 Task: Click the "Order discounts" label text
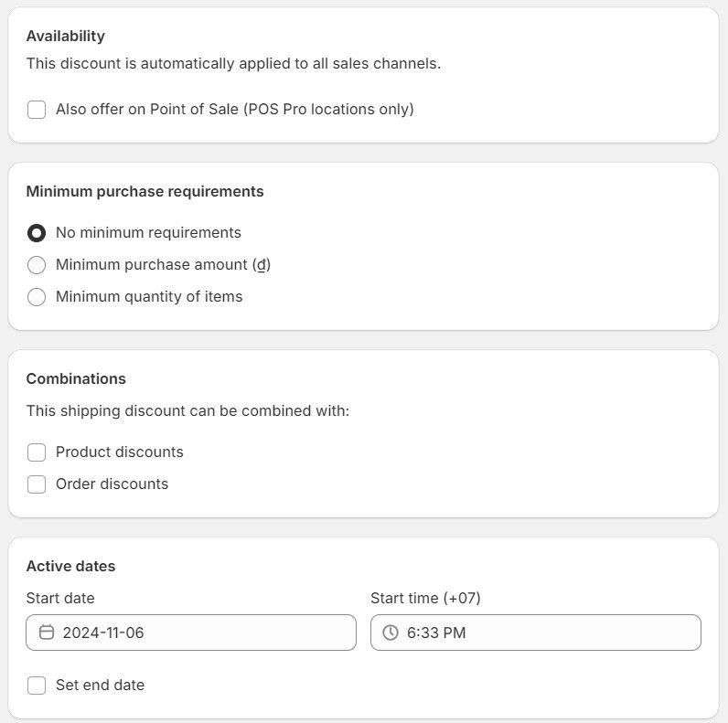tap(112, 484)
